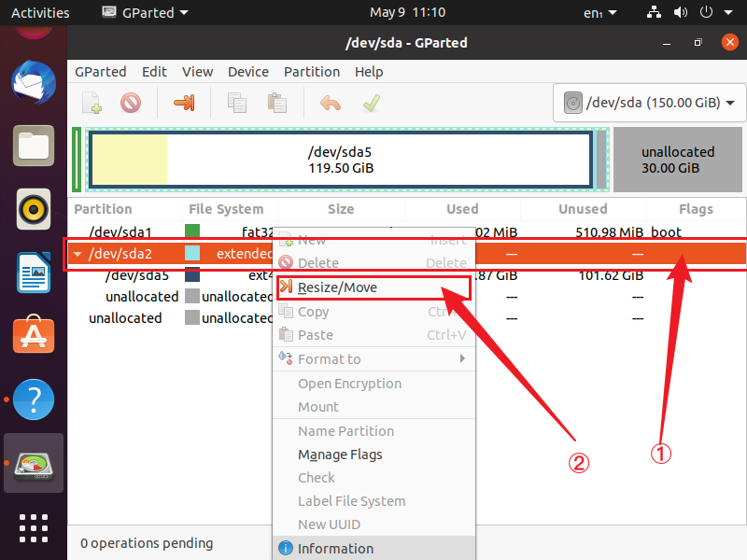Choose New UUID in context menu
The width and height of the screenshot is (747, 560).
click(374, 525)
